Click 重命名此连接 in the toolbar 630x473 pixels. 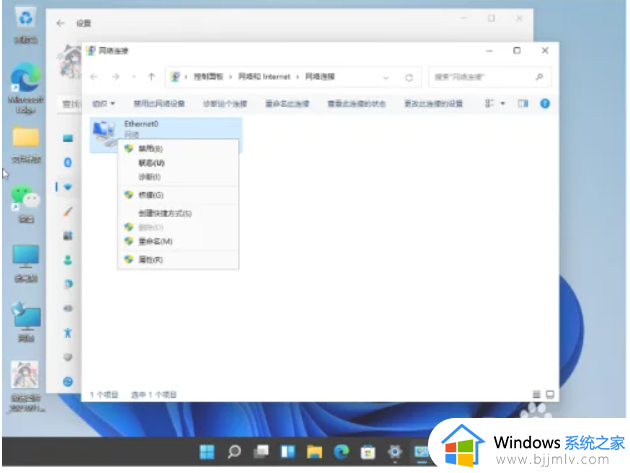pyautogui.click(x=287, y=104)
